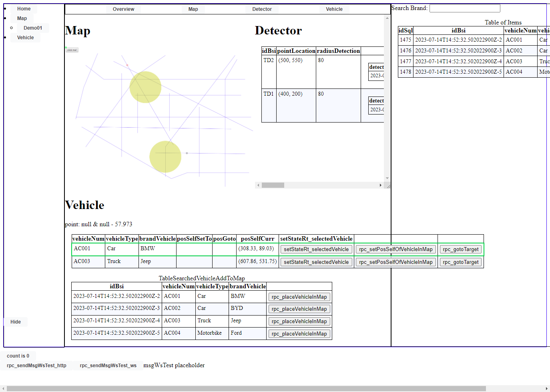Click setStateRt_selectedVehicle for AC001
550x392 pixels.
pyautogui.click(x=316, y=249)
